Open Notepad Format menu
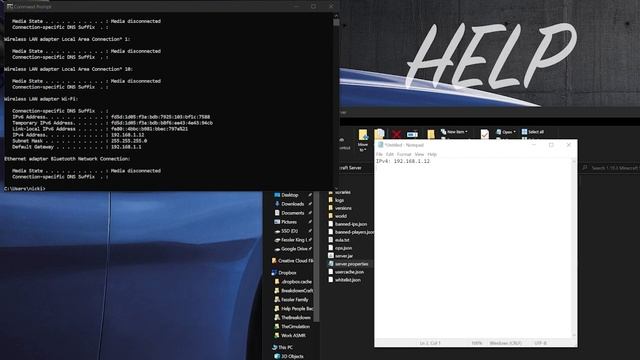The image size is (640, 360). pos(404,154)
